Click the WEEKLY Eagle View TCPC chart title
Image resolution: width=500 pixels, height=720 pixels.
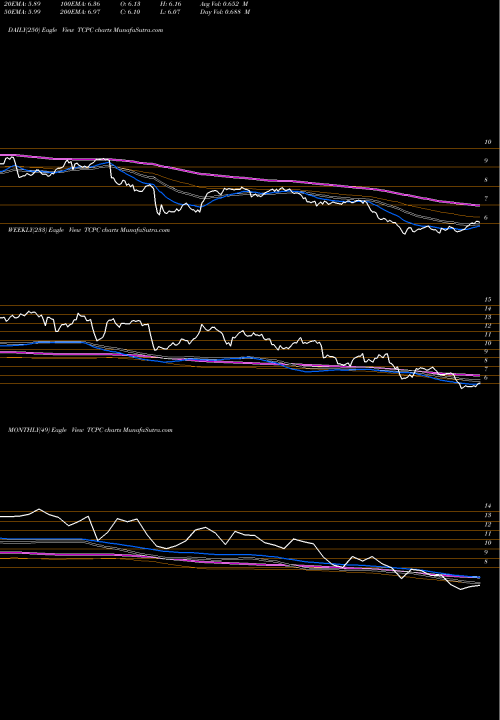coord(89,230)
